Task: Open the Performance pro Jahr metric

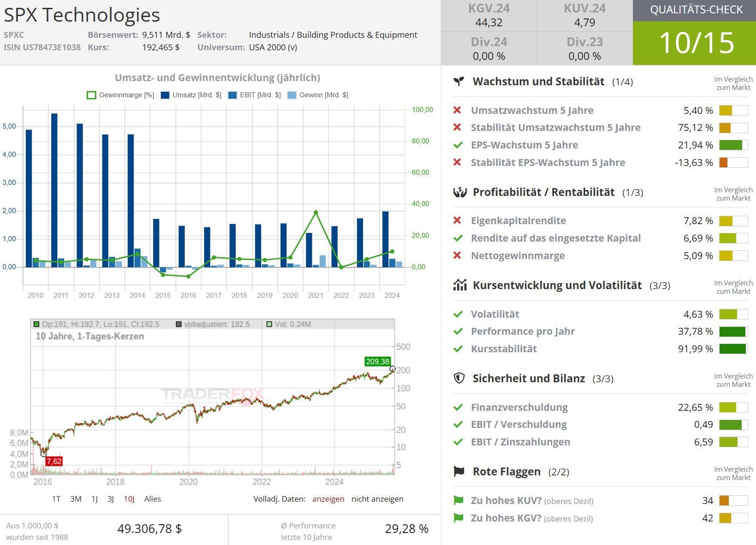Action: pyautogui.click(x=523, y=331)
